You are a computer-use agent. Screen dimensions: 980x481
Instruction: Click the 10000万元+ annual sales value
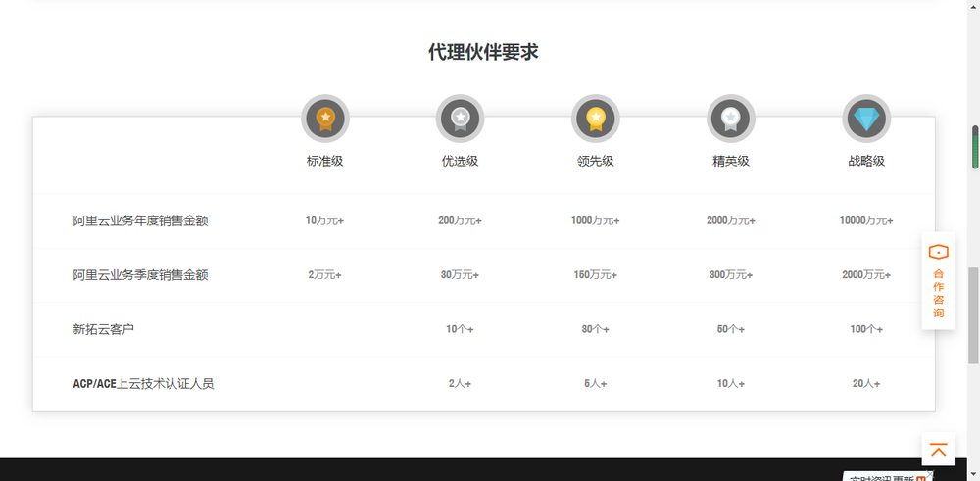coord(866,220)
